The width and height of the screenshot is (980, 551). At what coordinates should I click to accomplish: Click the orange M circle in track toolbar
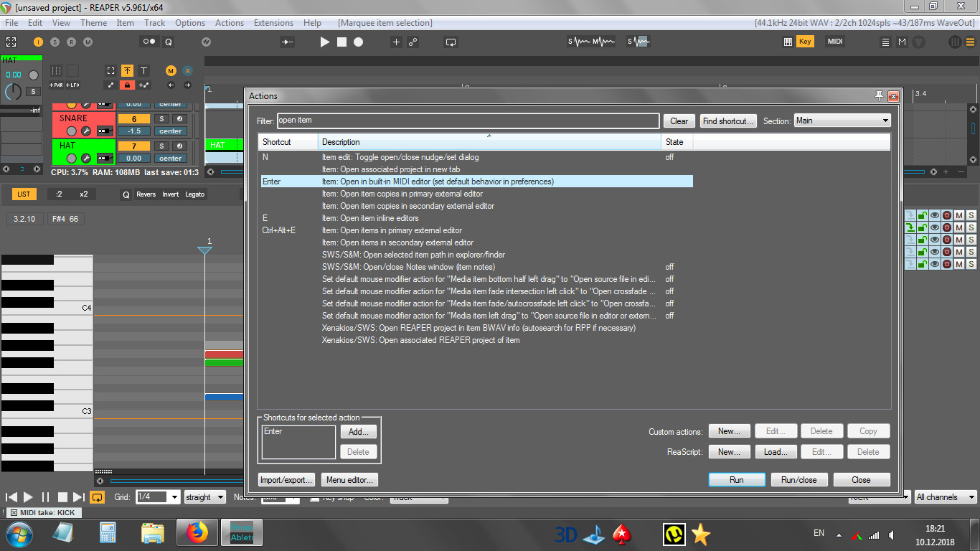tap(171, 70)
